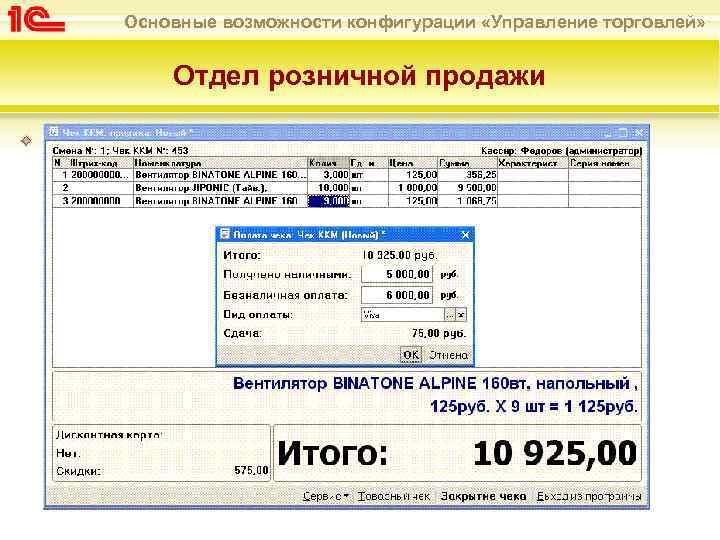Click sum cell 9 500,00
720x540 pixels.
click(467, 188)
